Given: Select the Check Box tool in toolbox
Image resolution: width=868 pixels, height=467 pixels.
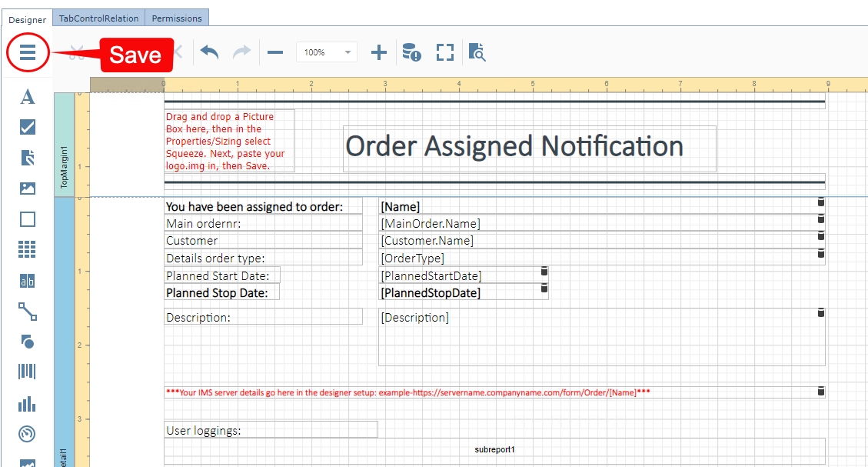Looking at the screenshot, I should coord(28,127).
